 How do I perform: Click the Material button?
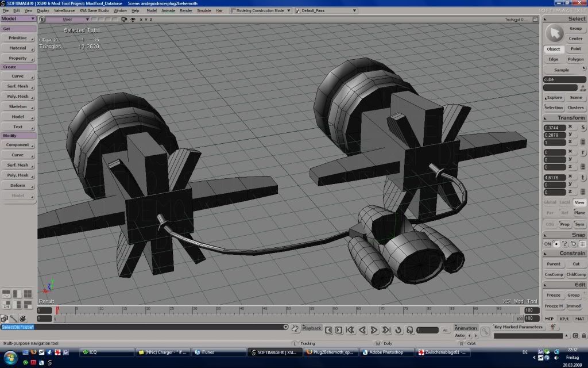coord(18,48)
